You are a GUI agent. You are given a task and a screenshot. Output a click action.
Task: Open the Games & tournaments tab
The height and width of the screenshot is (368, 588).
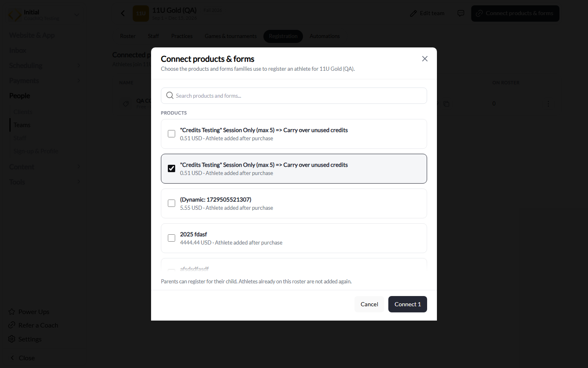click(231, 36)
